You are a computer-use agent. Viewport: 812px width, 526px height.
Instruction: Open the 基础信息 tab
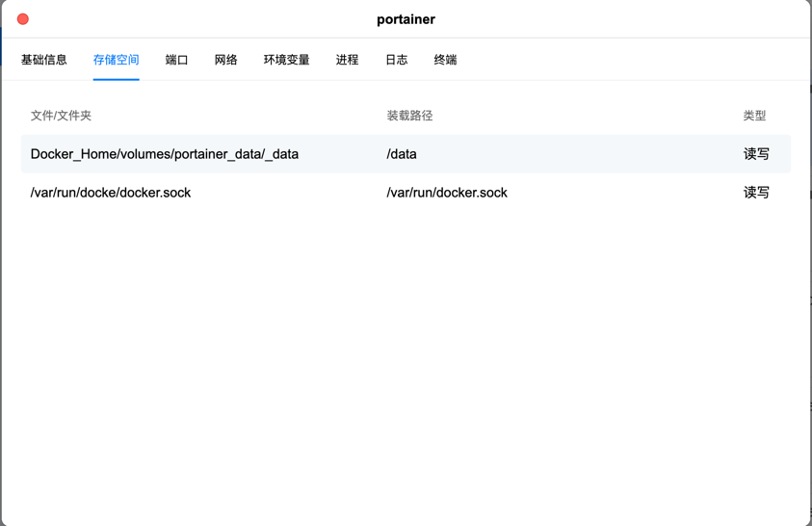[44, 60]
